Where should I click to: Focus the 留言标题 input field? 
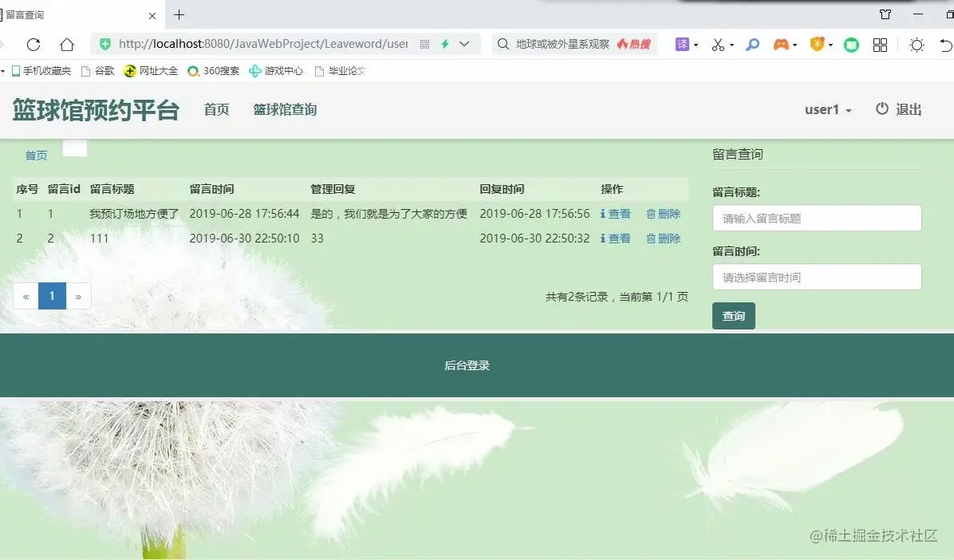pyautogui.click(x=817, y=218)
